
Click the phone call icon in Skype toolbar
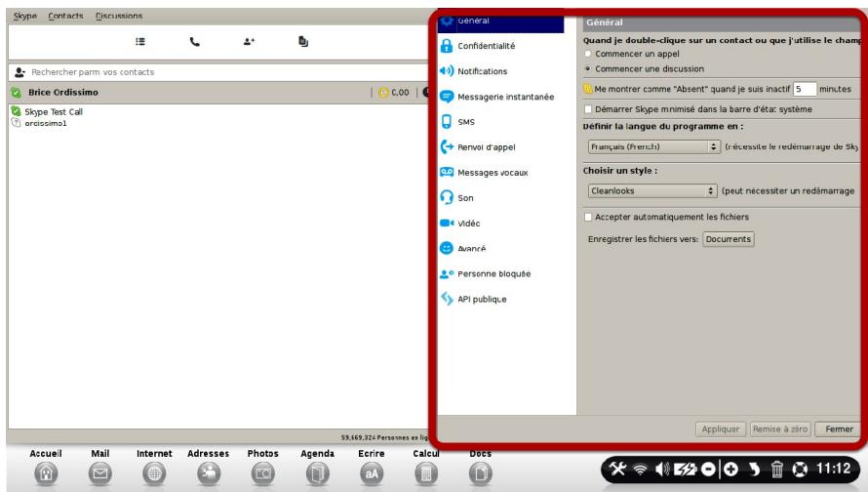[195, 42]
